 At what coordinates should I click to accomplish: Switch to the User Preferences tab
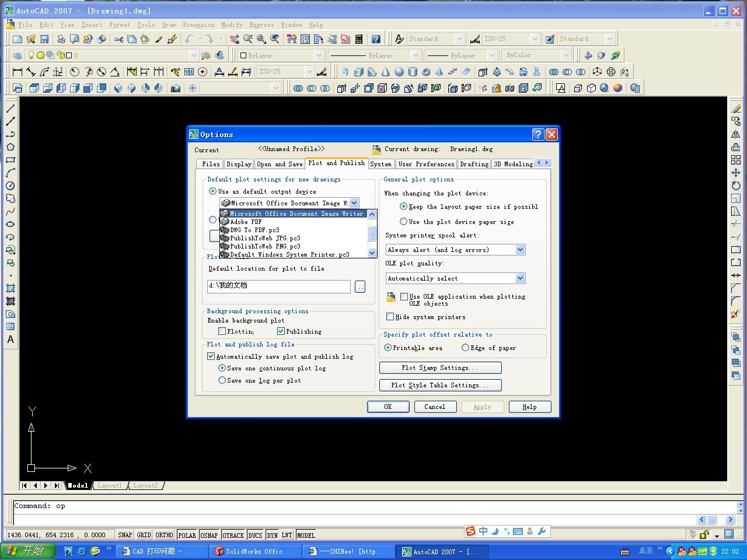coord(426,164)
